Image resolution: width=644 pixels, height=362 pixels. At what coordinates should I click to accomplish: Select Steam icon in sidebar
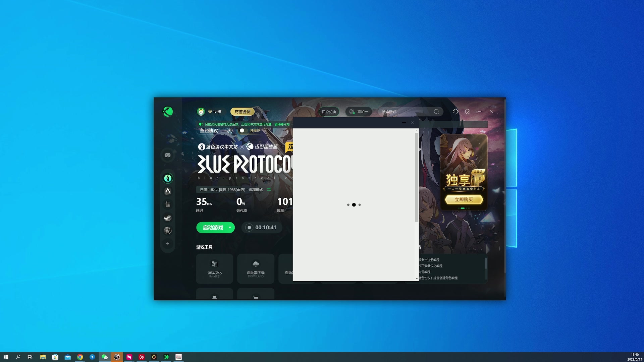(168, 218)
